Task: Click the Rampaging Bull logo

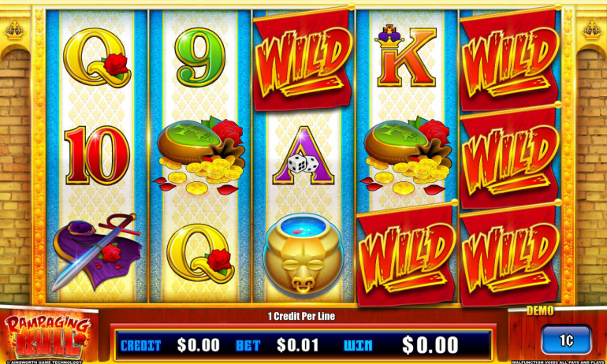Action: click(x=47, y=336)
